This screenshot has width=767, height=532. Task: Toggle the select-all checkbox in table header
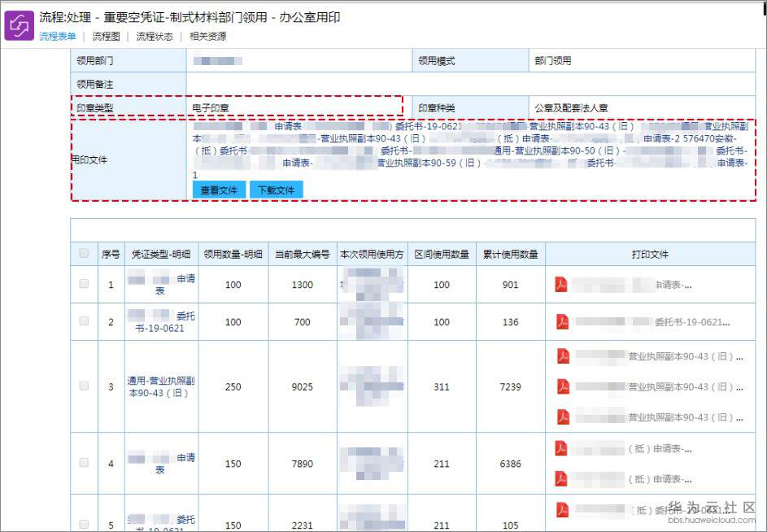[x=84, y=254]
